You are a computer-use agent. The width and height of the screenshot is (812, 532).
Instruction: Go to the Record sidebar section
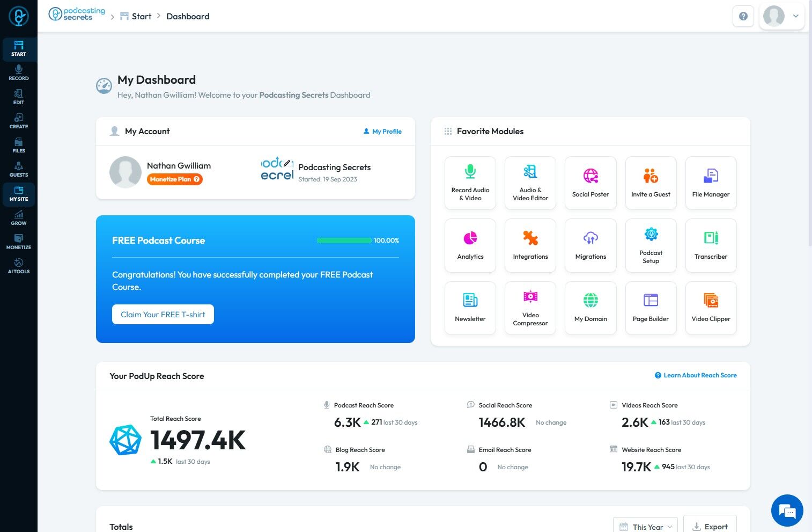coord(19,73)
